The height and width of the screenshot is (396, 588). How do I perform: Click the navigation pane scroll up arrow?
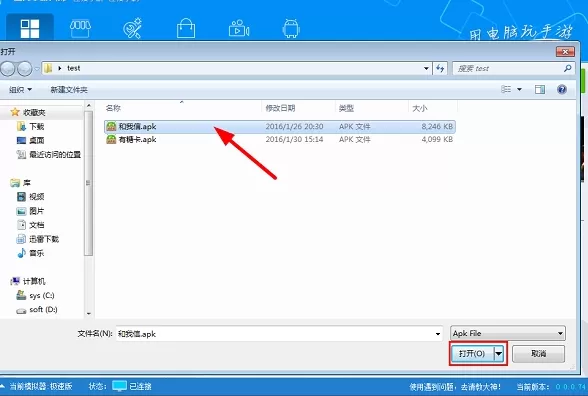tap(89, 105)
